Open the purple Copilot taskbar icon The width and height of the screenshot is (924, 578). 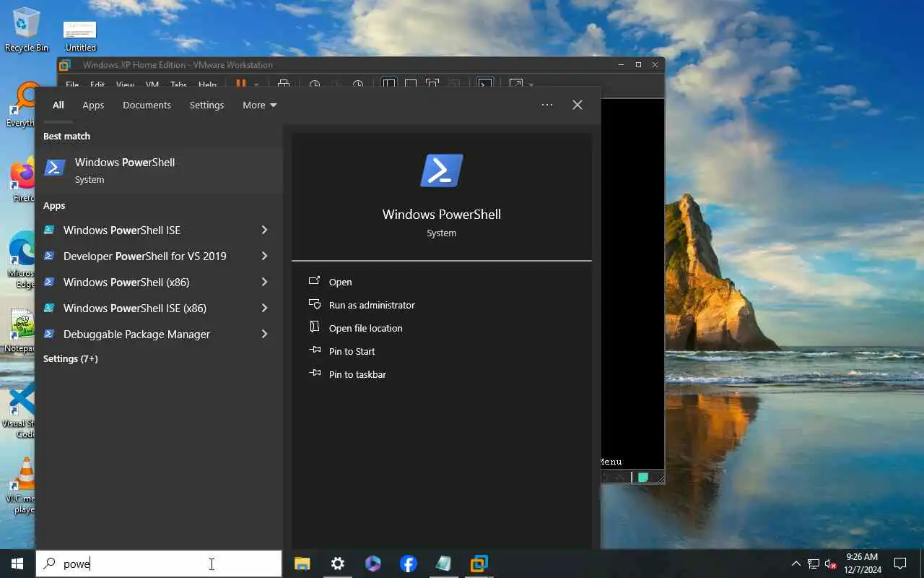373,564
